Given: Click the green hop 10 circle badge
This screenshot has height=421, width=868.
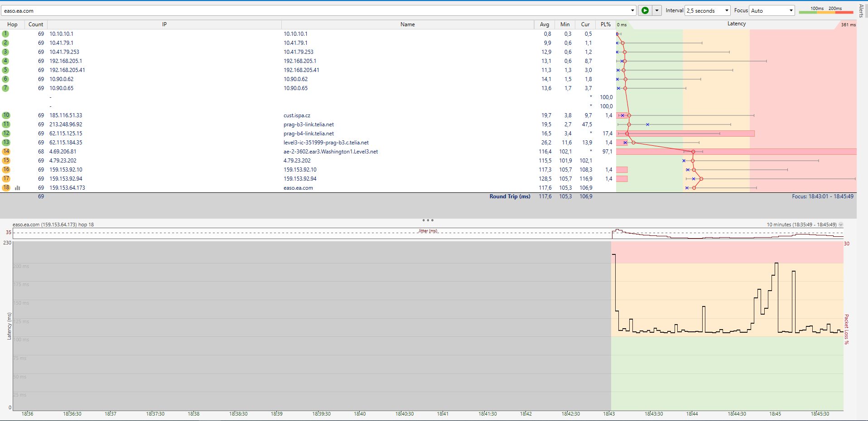Looking at the screenshot, I should [x=6, y=115].
